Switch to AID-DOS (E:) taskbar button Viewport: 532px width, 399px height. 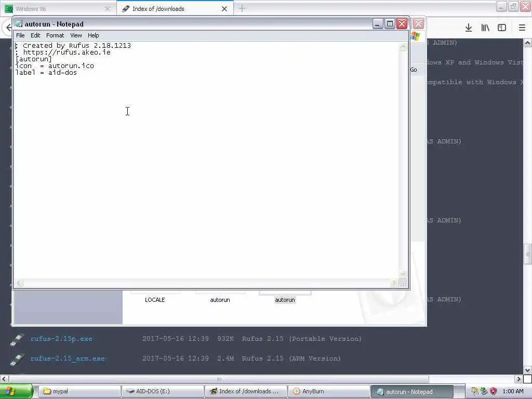[163, 392]
